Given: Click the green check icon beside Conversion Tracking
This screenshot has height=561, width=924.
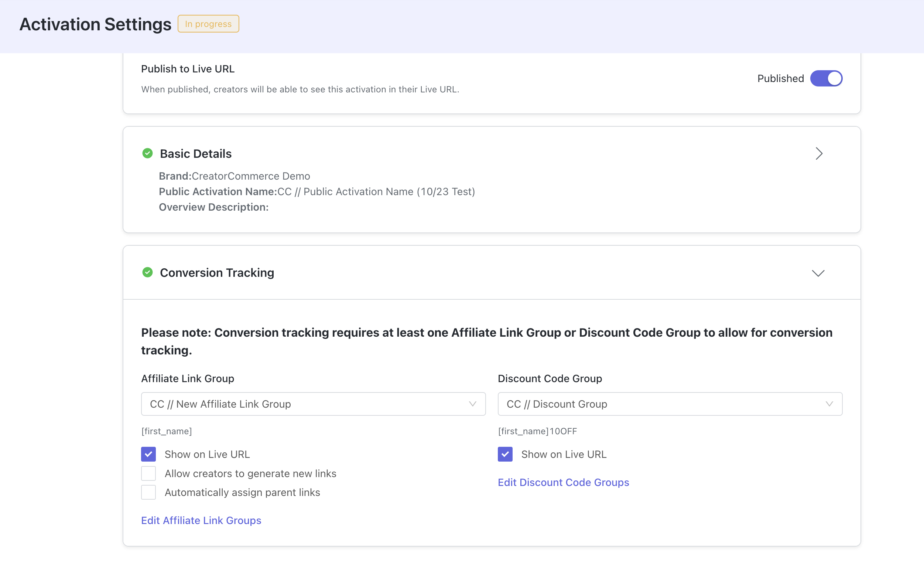Looking at the screenshot, I should point(147,272).
